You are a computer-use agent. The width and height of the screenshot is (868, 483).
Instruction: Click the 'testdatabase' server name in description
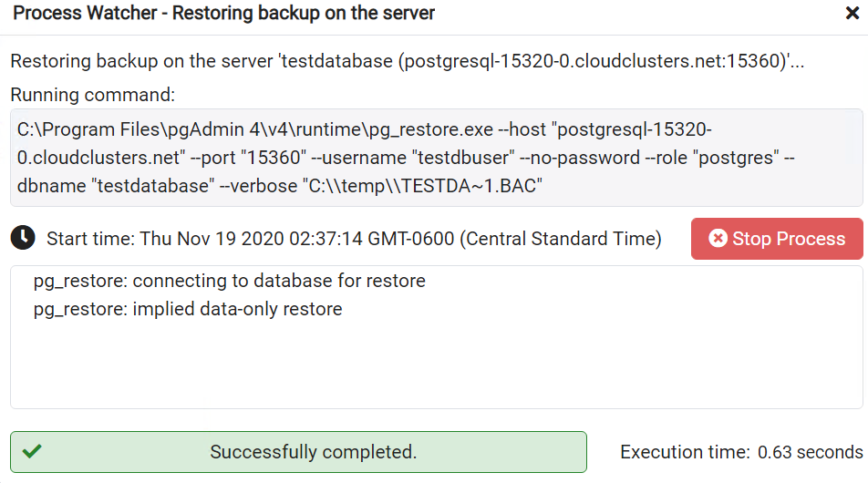pyautogui.click(x=335, y=63)
